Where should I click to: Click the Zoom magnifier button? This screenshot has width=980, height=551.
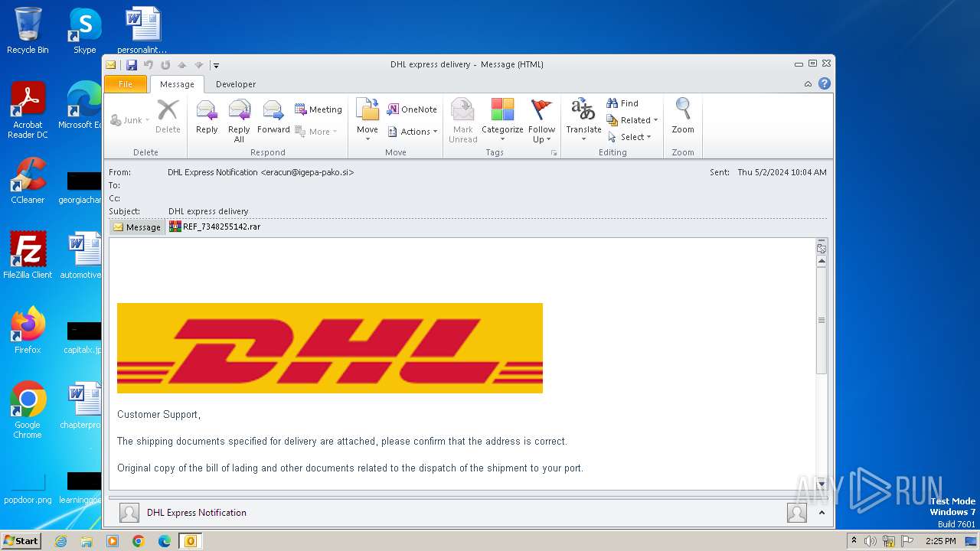(683, 116)
